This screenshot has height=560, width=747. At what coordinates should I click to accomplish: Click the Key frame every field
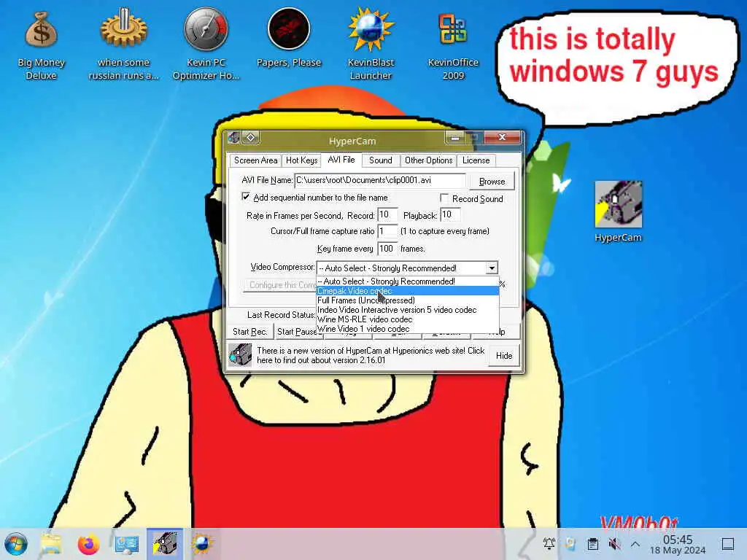pyautogui.click(x=387, y=249)
